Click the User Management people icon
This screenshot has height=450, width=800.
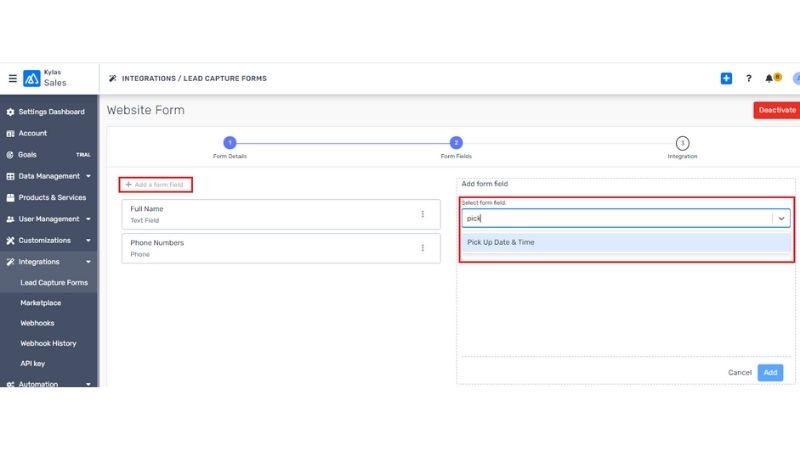tap(10, 219)
